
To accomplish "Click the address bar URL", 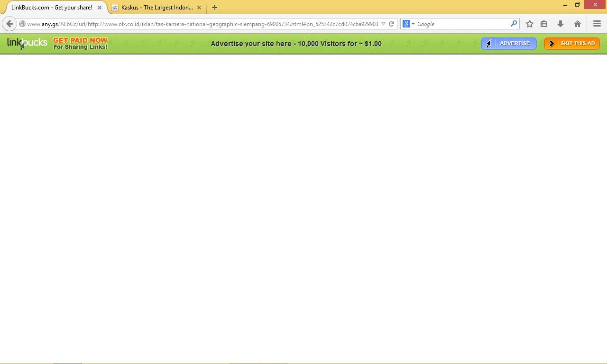I will 202,24.
